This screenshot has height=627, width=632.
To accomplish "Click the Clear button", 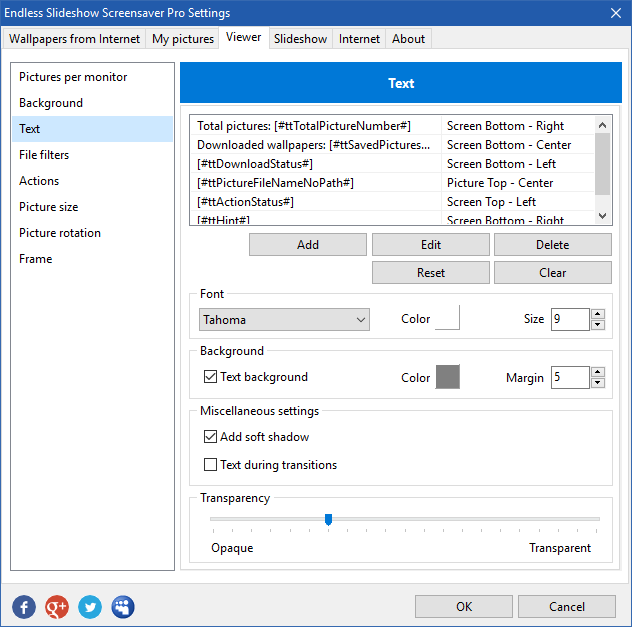I will [x=553, y=273].
